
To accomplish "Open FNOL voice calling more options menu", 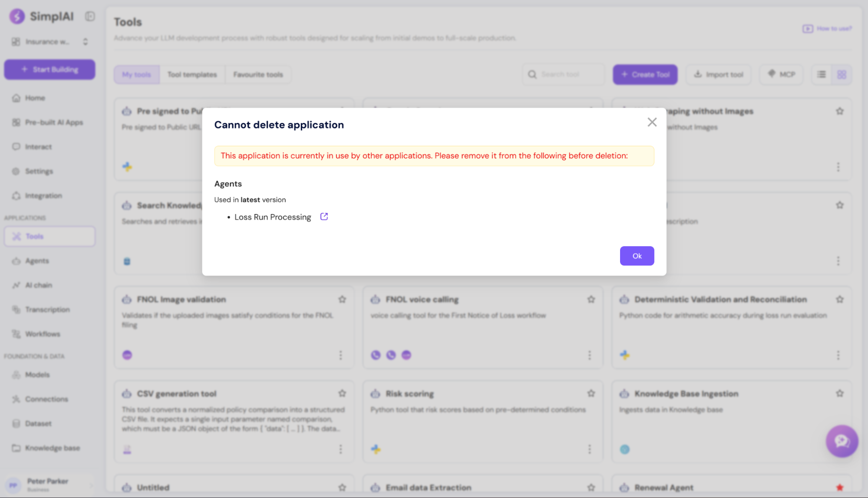I will (589, 355).
